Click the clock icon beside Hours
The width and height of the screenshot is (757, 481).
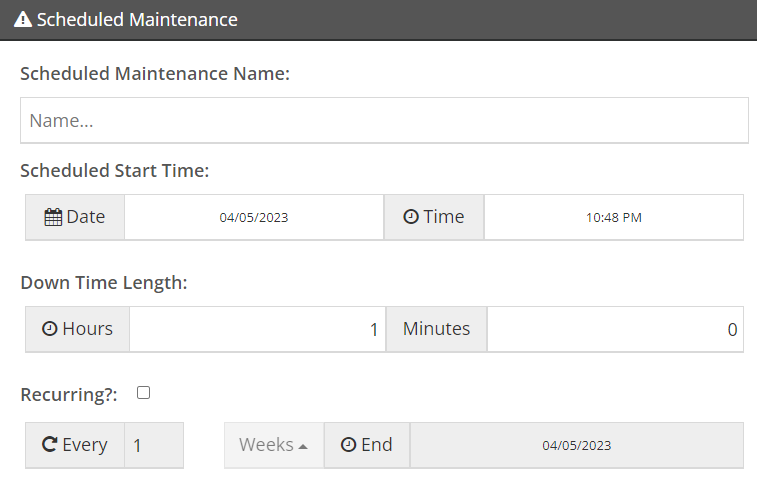[x=50, y=328]
